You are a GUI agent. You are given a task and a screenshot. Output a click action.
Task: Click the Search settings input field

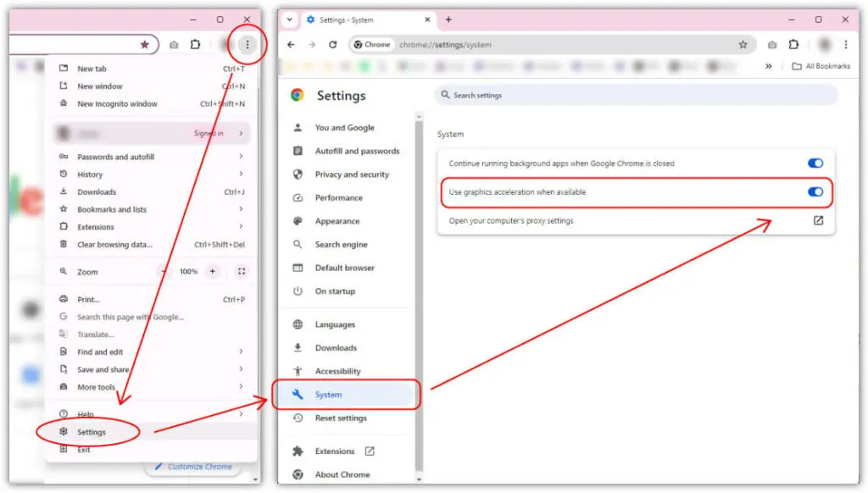[636, 96]
